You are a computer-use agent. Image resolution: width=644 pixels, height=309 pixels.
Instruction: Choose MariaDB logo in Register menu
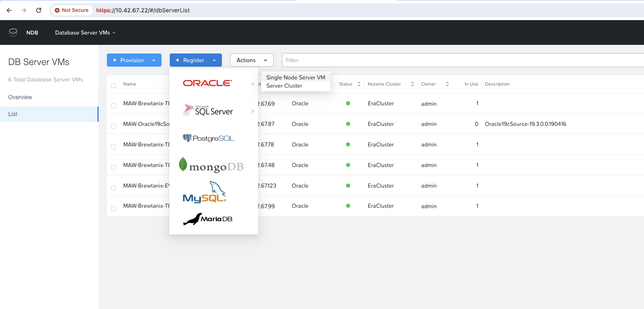[208, 219]
